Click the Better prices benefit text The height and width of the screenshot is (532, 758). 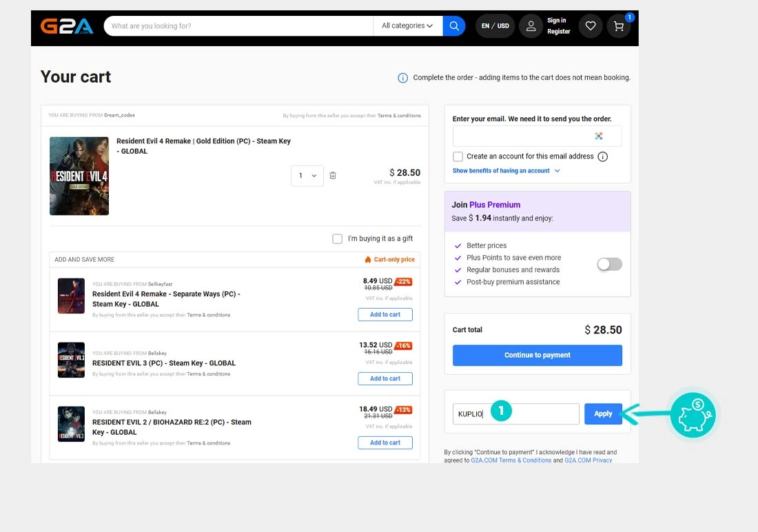pos(486,246)
